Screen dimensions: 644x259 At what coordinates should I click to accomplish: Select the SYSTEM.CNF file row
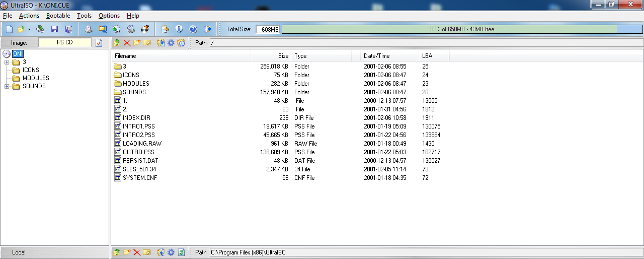pyautogui.click(x=280, y=178)
